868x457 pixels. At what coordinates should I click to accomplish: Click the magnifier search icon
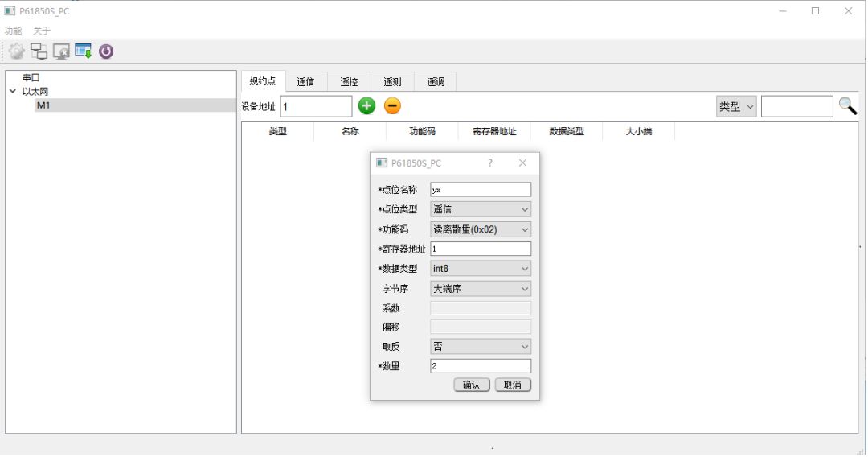click(x=848, y=106)
